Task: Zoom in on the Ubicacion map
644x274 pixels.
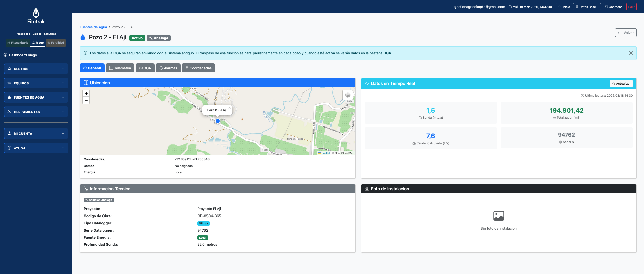Action: click(86, 94)
